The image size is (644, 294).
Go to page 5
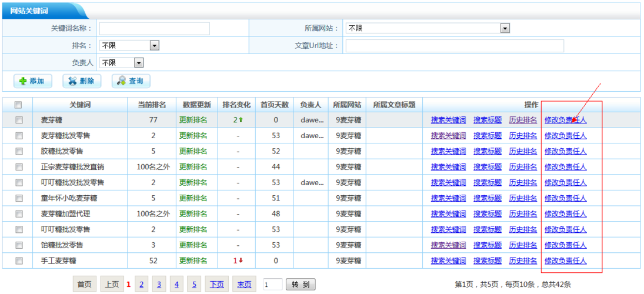[x=194, y=284]
